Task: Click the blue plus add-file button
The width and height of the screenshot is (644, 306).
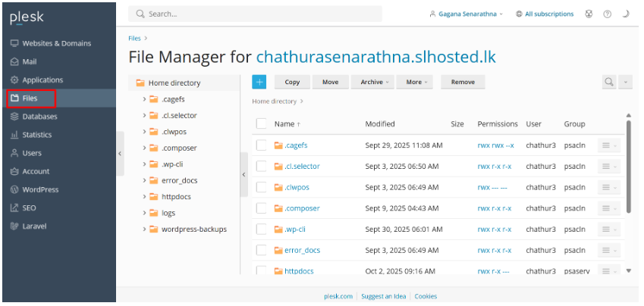Action: pyautogui.click(x=259, y=82)
